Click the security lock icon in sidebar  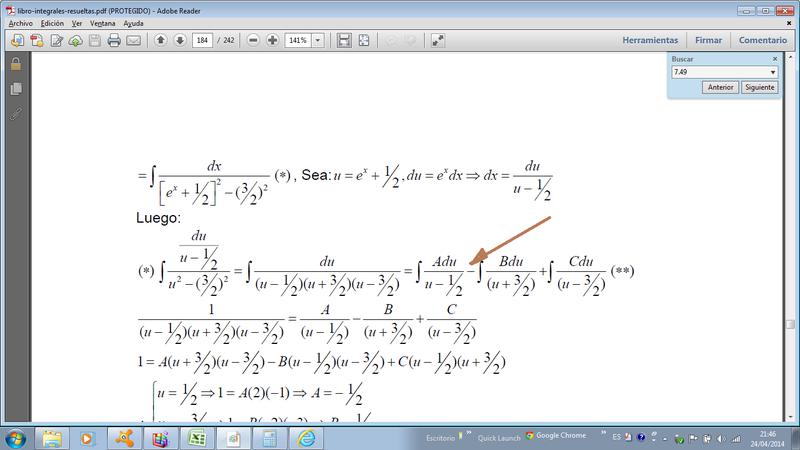[x=15, y=65]
